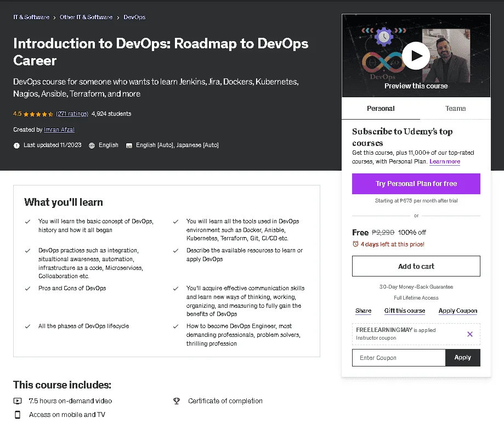This screenshot has width=504, height=434.
Task: Click checkmark beside basic concept of DevOps
Action: pos(27,222)
